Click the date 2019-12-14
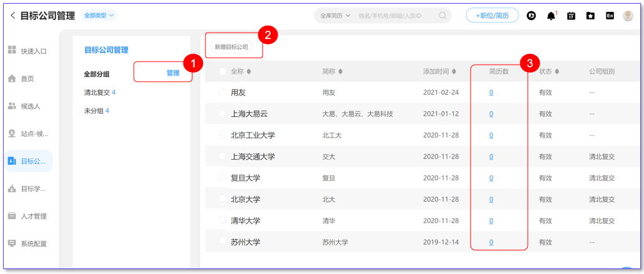This screenshot has width=644, height=274. coord(440,242)
